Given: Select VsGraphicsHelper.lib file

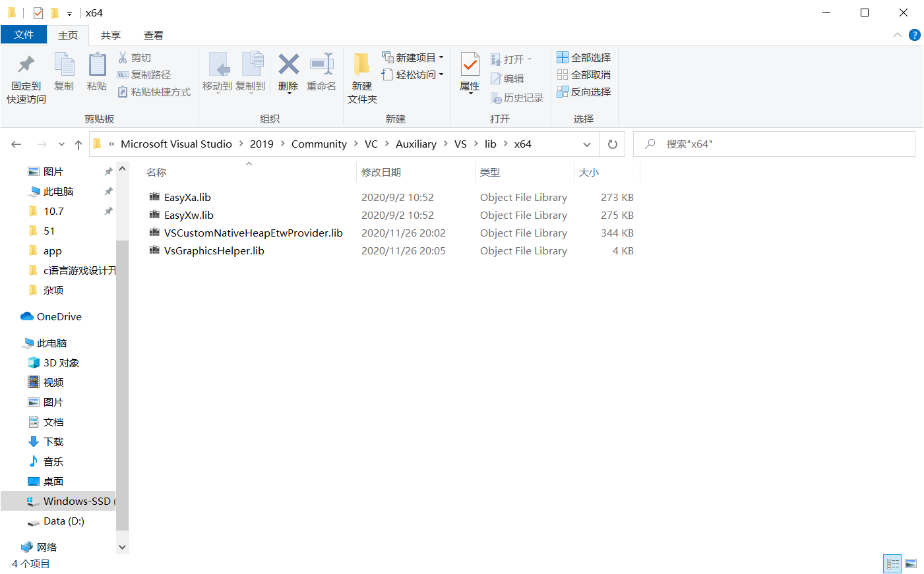Looking at the screenshot, I should click(214, 251).
